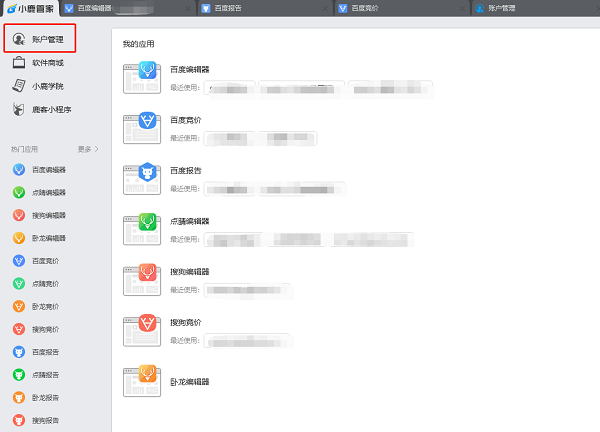This screenshot has width=600, height=432.
Task: Launch 点睛竞价 from the 热门应用 list
Action: coord(36,284)
